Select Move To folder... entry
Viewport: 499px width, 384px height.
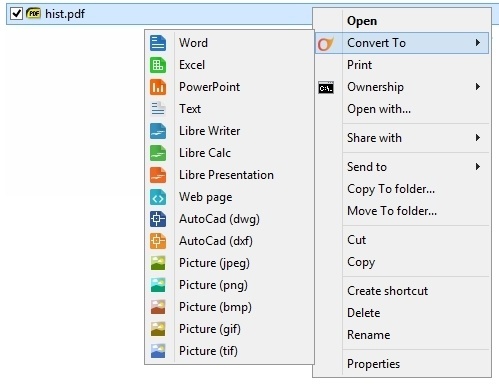tap(392, 211)
